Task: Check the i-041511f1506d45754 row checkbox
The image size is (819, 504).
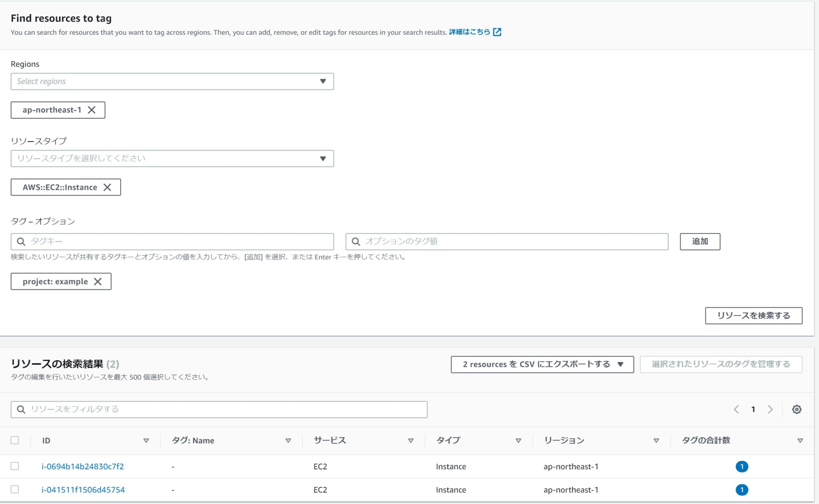Action: point(15,489)
